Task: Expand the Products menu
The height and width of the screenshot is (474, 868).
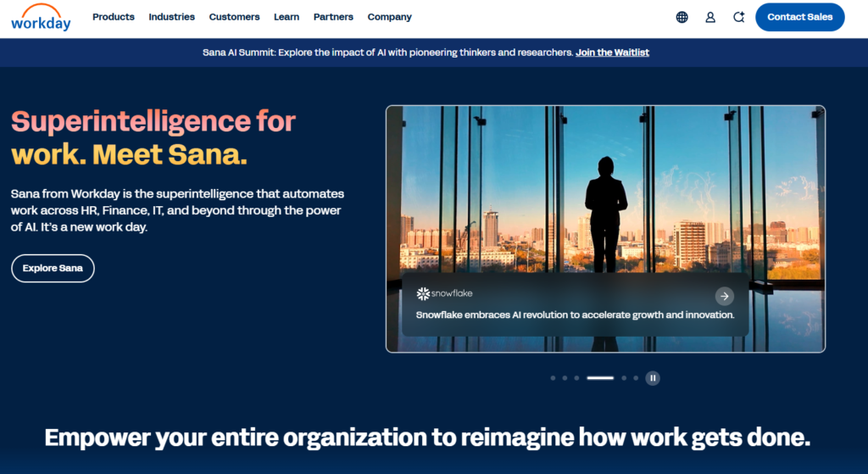Action: coord(114,17)
